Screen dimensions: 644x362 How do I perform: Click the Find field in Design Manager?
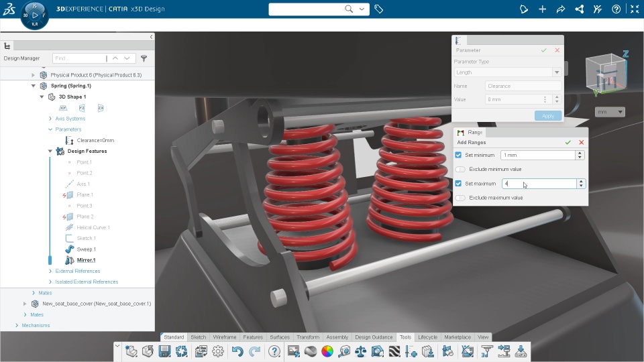(79, 58)
